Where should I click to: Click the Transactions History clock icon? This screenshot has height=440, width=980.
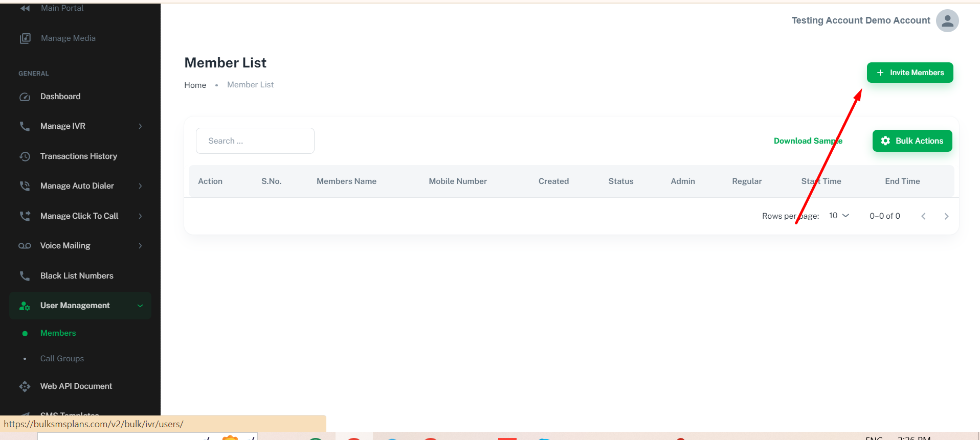click(x=25, y=156)
